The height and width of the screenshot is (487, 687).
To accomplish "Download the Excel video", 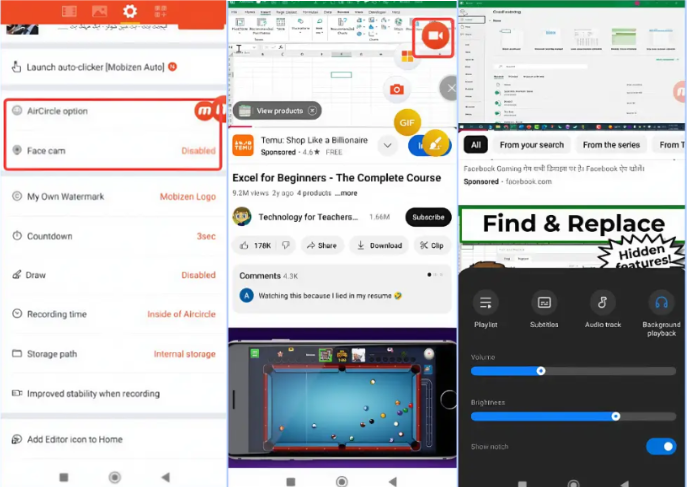I will tap(379, 245).
